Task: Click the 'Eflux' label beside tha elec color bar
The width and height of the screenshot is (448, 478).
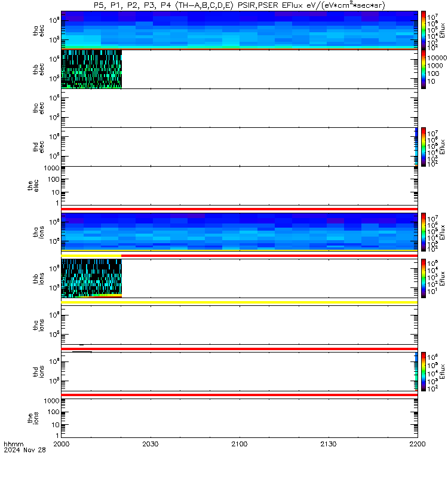Action: point(442,31)
